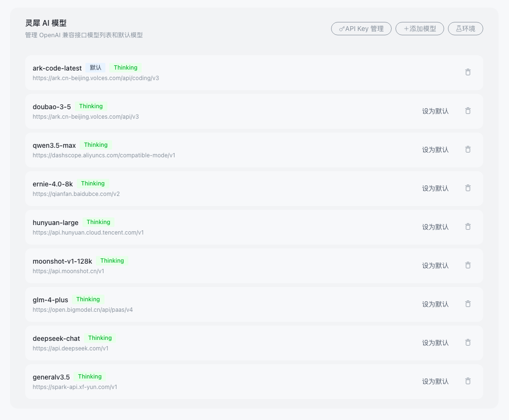The image size is (509, 420).
Task: Select the moonshot-v1-128k model name
Action: pyautogui.click(x=62, y=261)
